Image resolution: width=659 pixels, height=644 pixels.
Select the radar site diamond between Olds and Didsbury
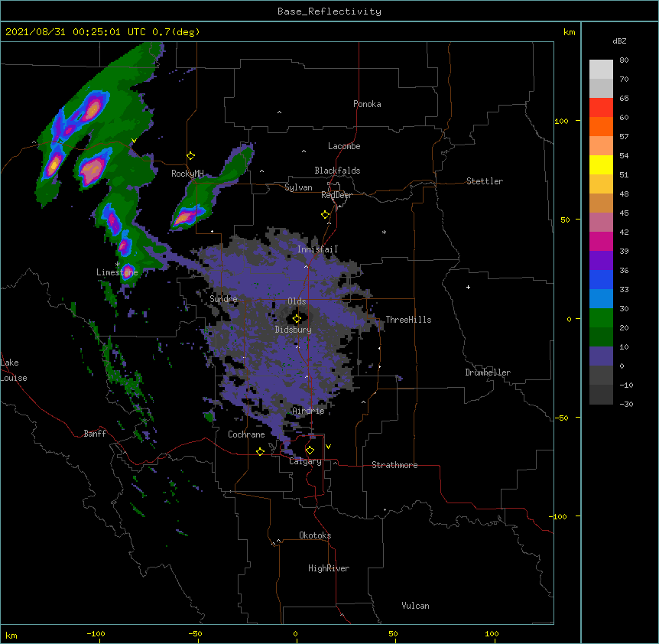coord(297,319)
